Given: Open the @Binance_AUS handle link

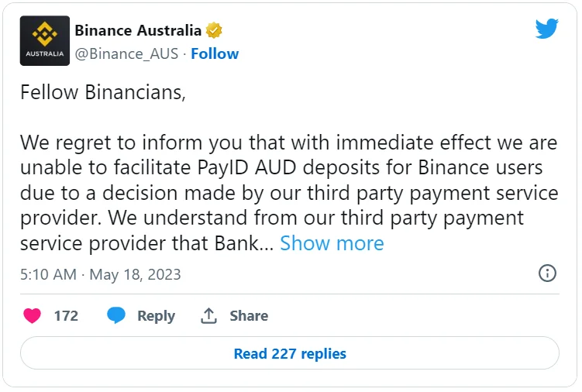Looking at the screenshot, I should (126, 53).
